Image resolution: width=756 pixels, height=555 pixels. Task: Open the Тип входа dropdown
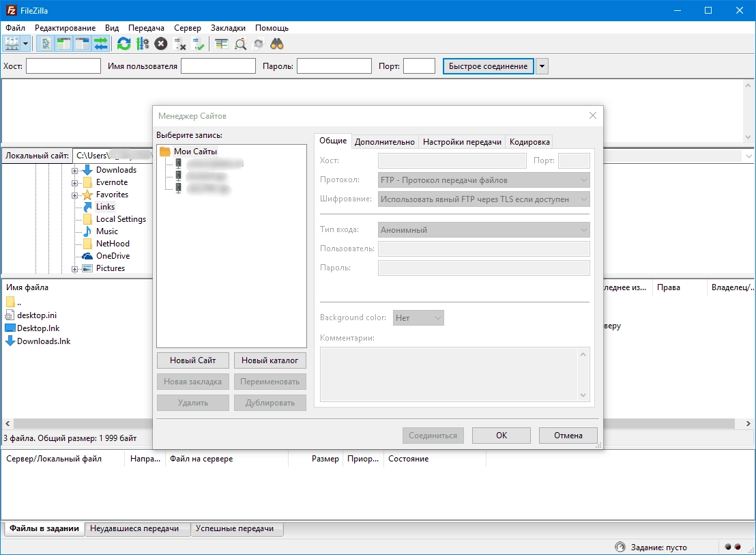[x=484, y=230]
